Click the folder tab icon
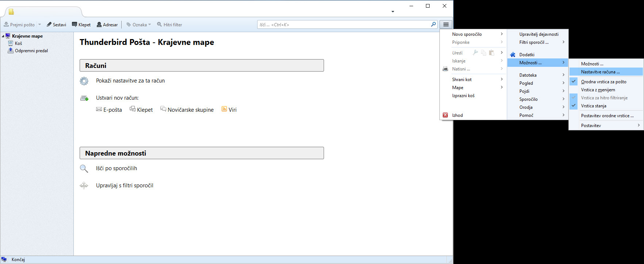The image size is (644, 264). [11, 12]
